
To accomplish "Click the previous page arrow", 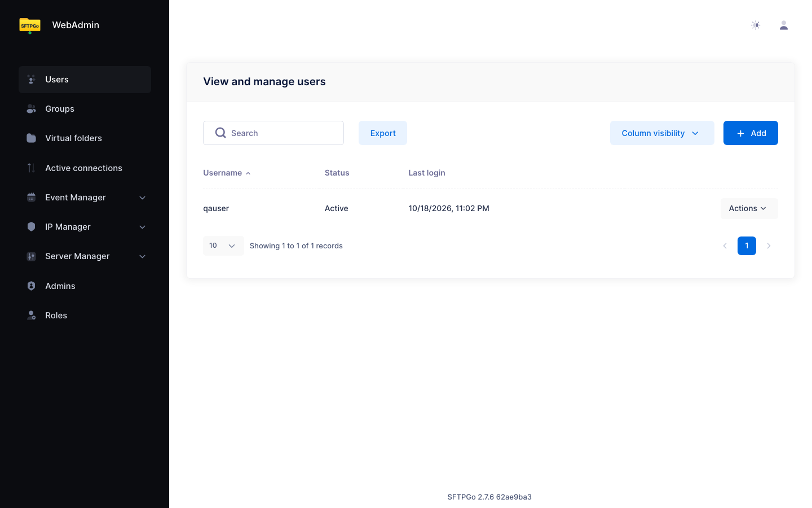I will pos(725,246).
